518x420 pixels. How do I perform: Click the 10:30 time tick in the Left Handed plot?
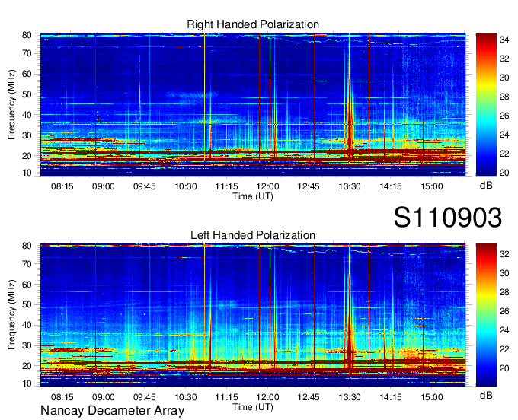click(x=186, y=397)
